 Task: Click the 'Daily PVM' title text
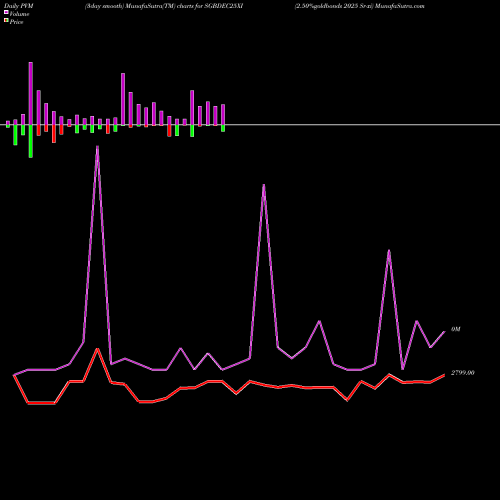[19, 6]
